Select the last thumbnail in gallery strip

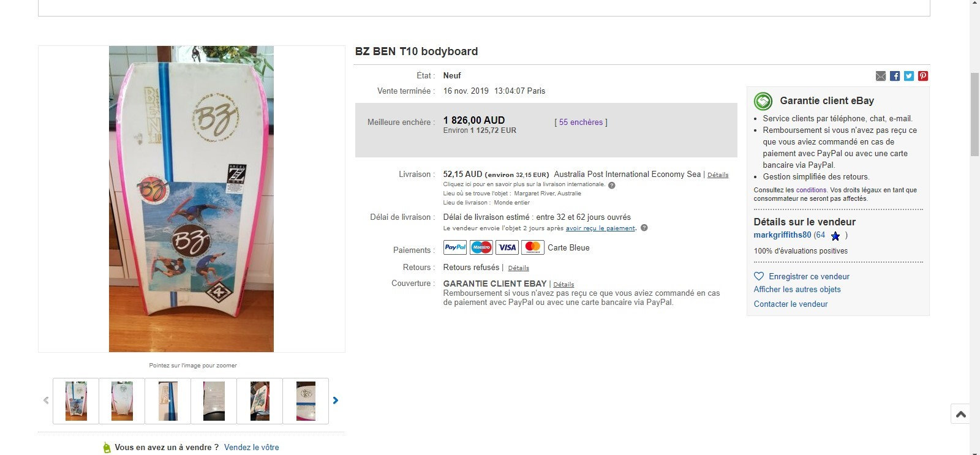coord(306,401)
